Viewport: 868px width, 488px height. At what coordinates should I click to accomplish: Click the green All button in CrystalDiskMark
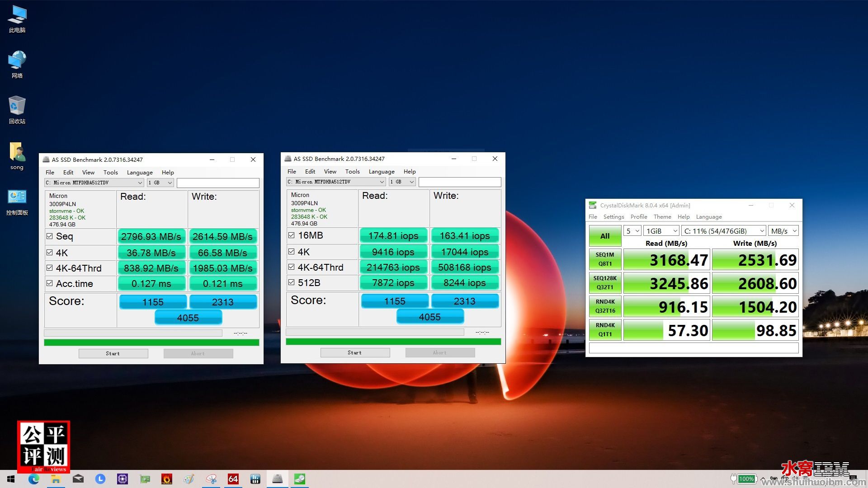(x=605, y=236)
